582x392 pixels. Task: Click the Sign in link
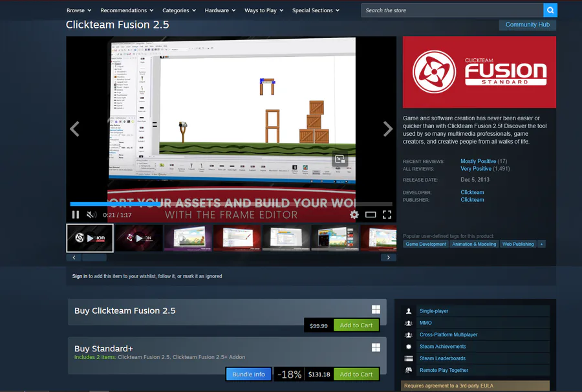80,276
